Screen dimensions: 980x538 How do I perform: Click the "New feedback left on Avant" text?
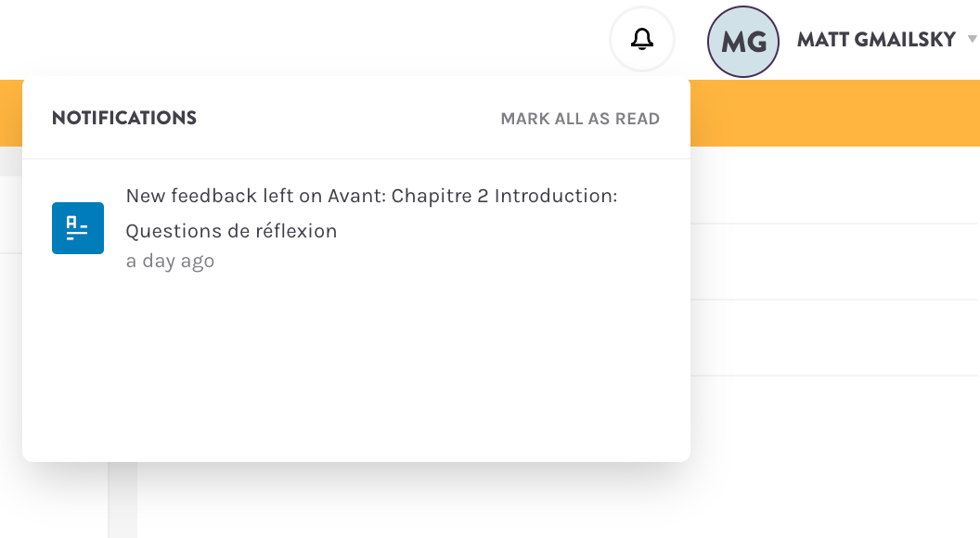tap(255, 196)
